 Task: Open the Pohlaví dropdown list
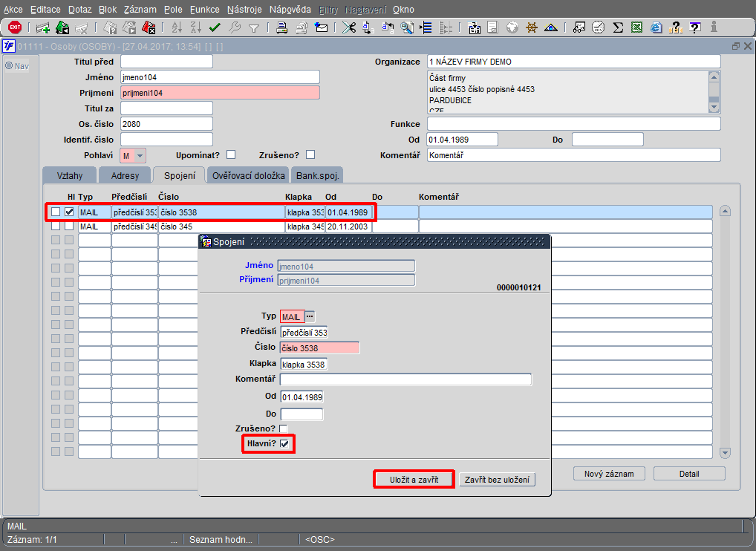[x=140, y=156]
